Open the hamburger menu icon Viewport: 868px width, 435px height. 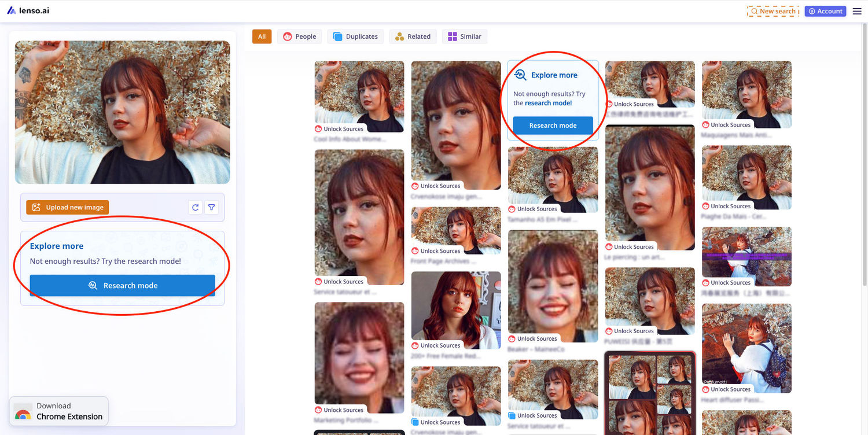pyautogui.click(x=857, y=11)
